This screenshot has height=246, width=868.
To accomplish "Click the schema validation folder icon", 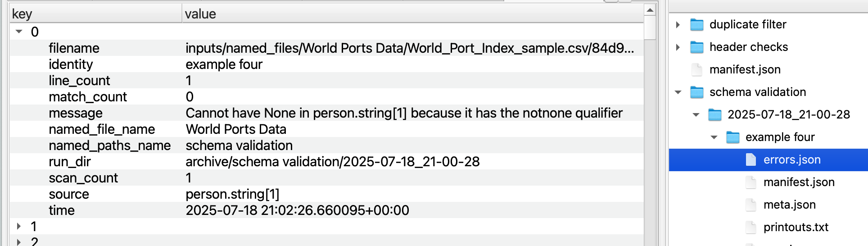I will 696,92.
